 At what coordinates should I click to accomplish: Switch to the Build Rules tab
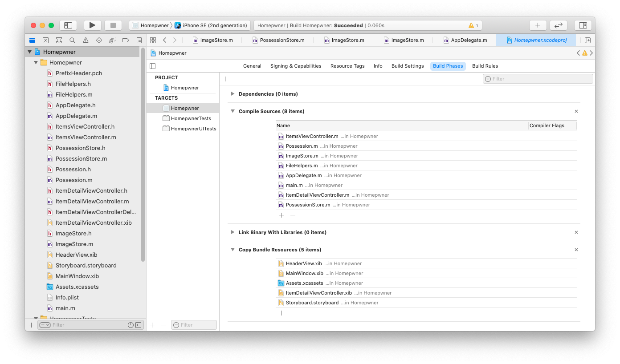pos(485,66)
